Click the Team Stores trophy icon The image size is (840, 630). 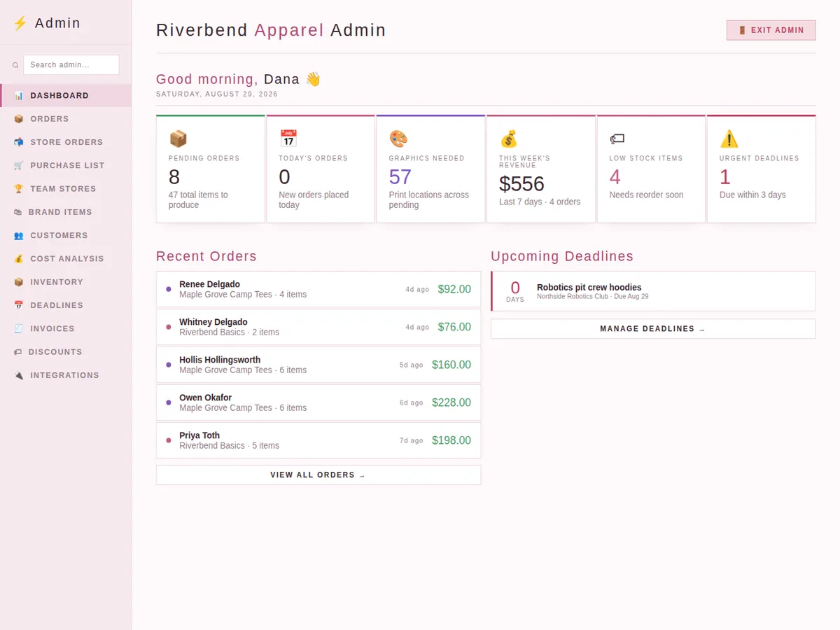pyautogui.click(x=19, y=189)
